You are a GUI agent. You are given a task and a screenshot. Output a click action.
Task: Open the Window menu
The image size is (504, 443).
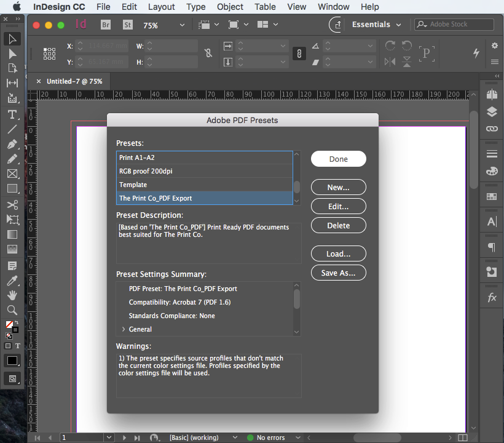333,7
